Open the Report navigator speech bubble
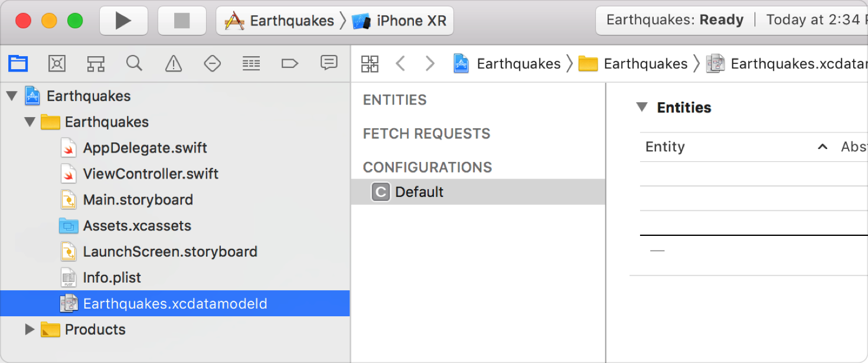The height and width of the screenshot is (363, 868). 329,63
